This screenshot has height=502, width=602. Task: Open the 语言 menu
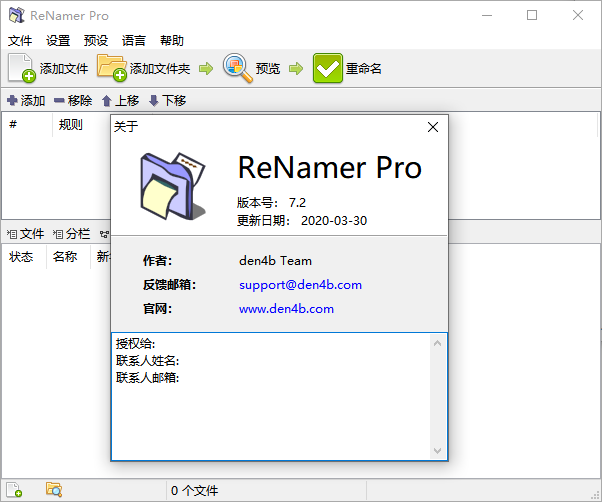[134, 40]
